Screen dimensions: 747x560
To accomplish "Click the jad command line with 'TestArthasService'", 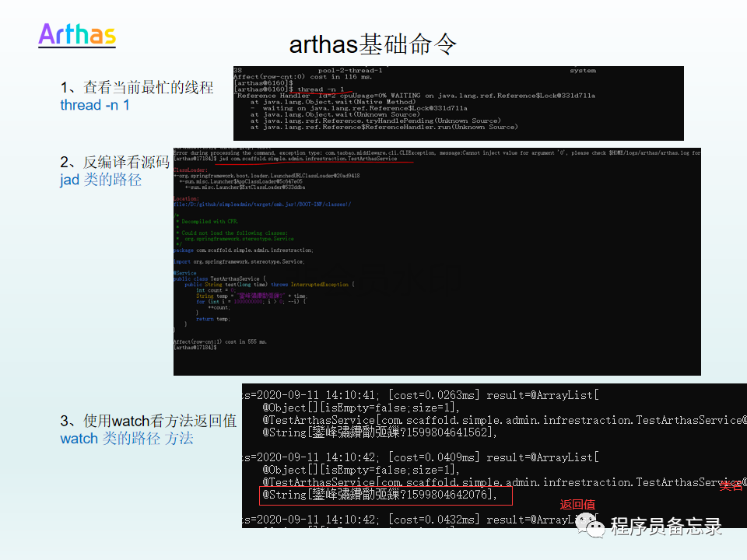I will tap(286, 159).
